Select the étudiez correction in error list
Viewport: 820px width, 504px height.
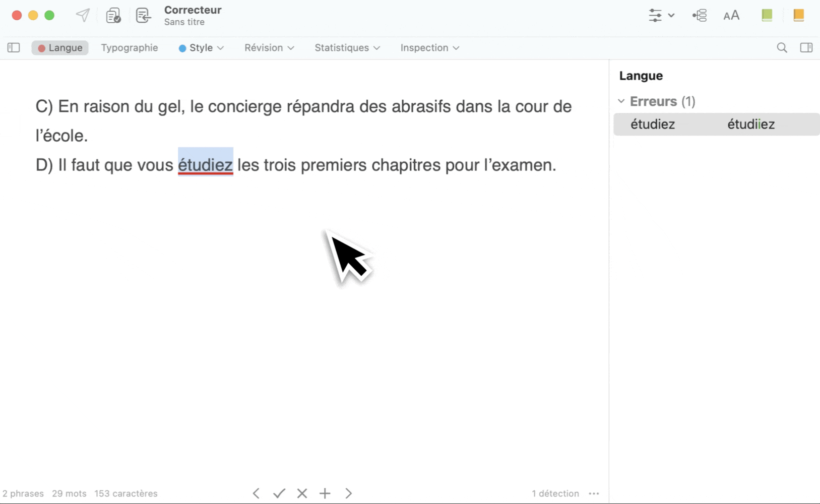(716, 124)
